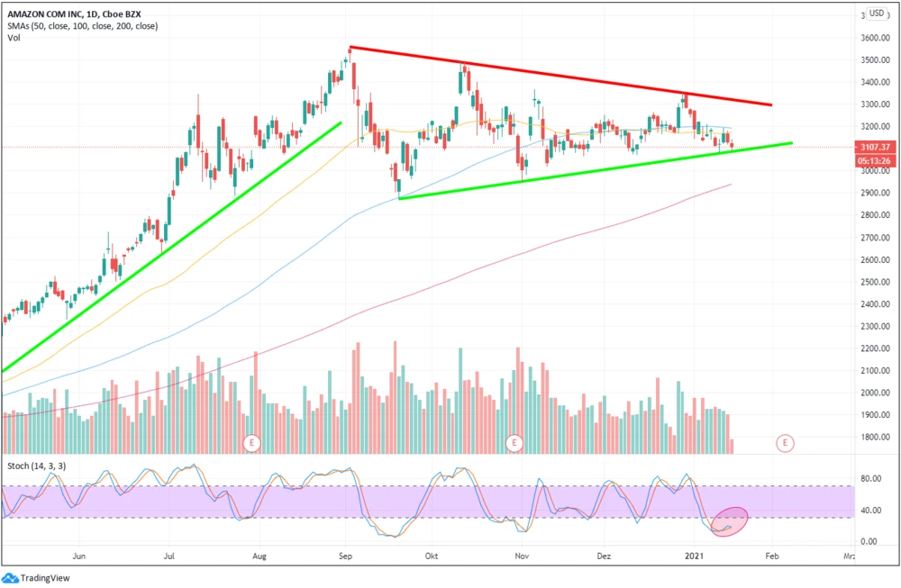Click the Stoch (14, 3, 3) indicator label
The height and width of the screenshot is (588, 901).
[x=36, y=466]
